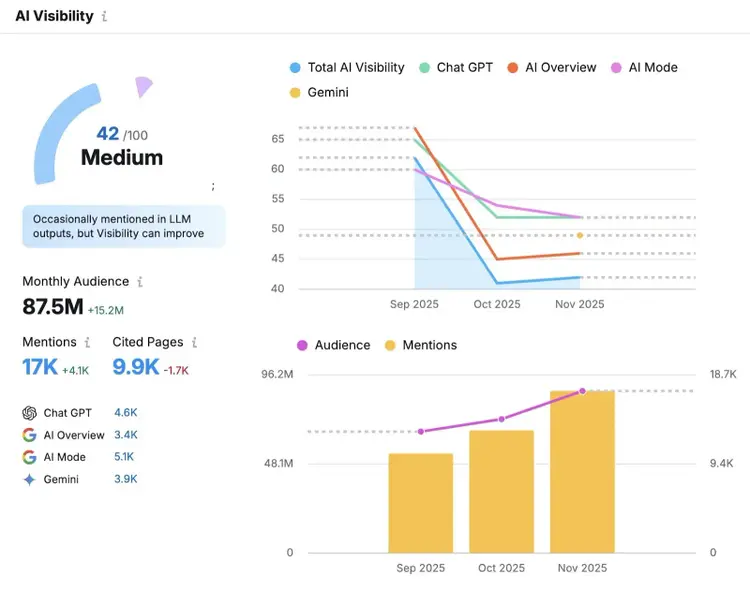
Task: Click the AI Mode row label
Action: tap(65, 457)
